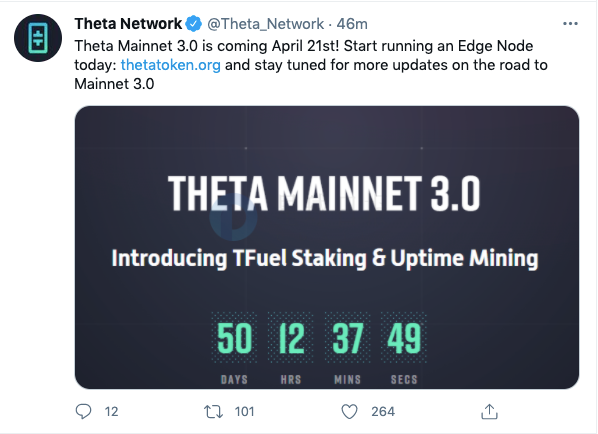The height and width of the screenshot is (434, 598).
Task: Click the Theta Network display name
Action: click(128, 24)
